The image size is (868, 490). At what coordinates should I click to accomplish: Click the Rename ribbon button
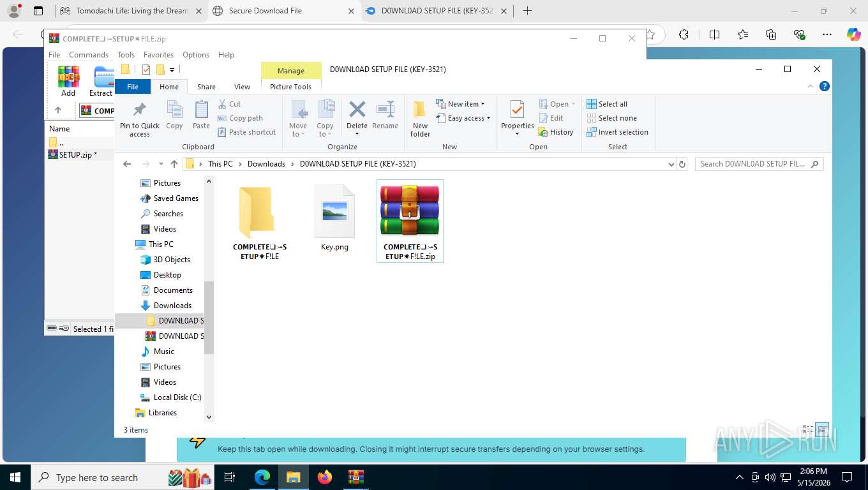click(x=385, y=115)
